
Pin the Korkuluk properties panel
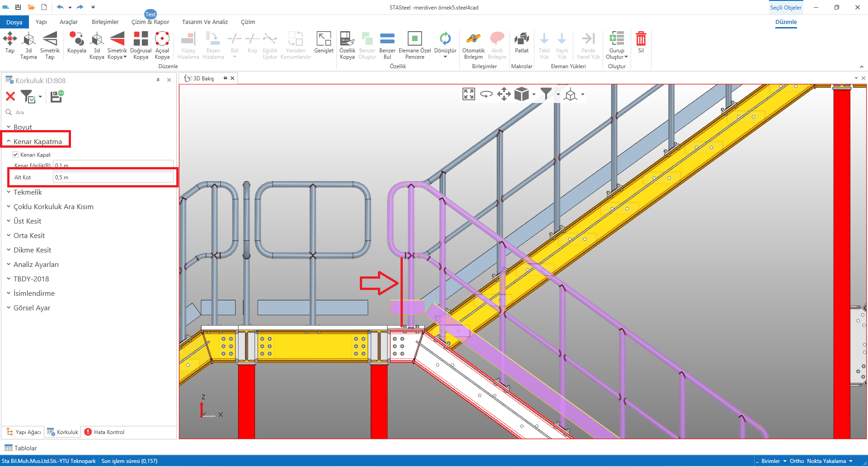(x=158, y=80)
